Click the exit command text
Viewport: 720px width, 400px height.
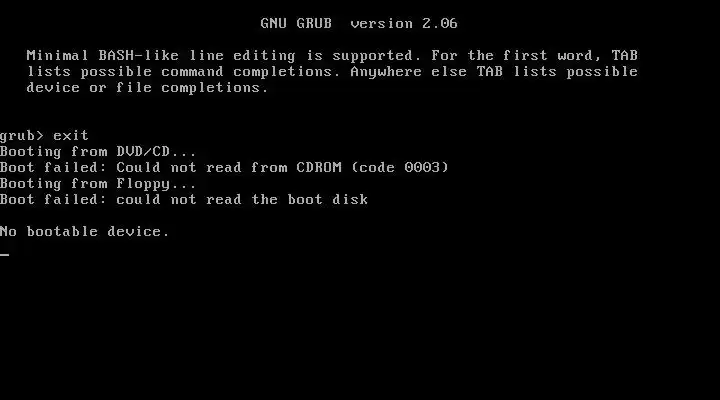pos(71,135)
